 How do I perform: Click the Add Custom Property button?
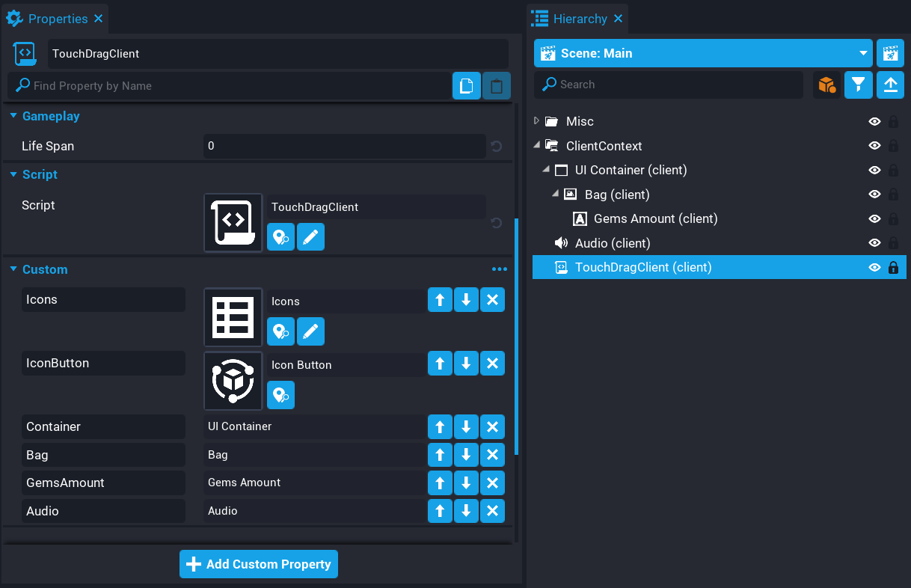pyautogui.click(x=259, y=564)
